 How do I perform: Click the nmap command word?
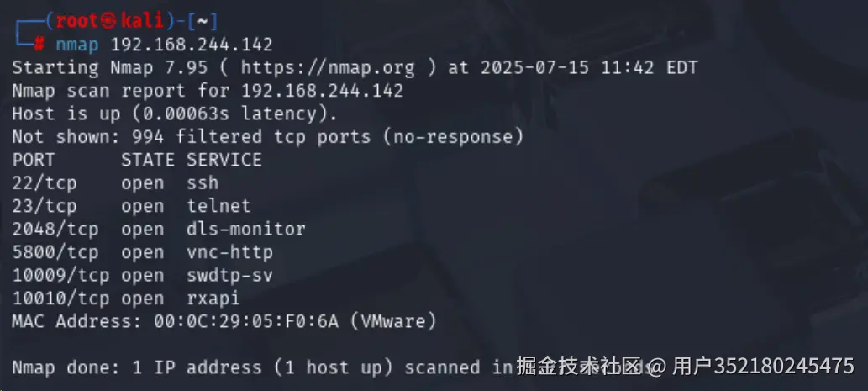tap(77, 45)
